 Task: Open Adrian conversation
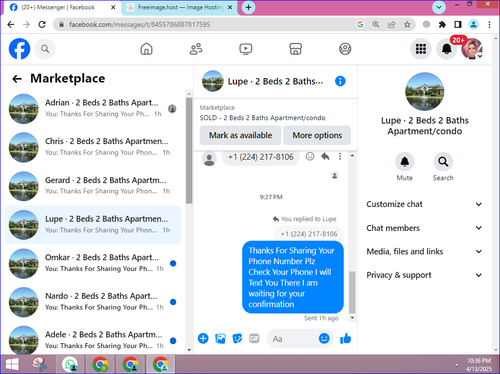click(93, 109)
